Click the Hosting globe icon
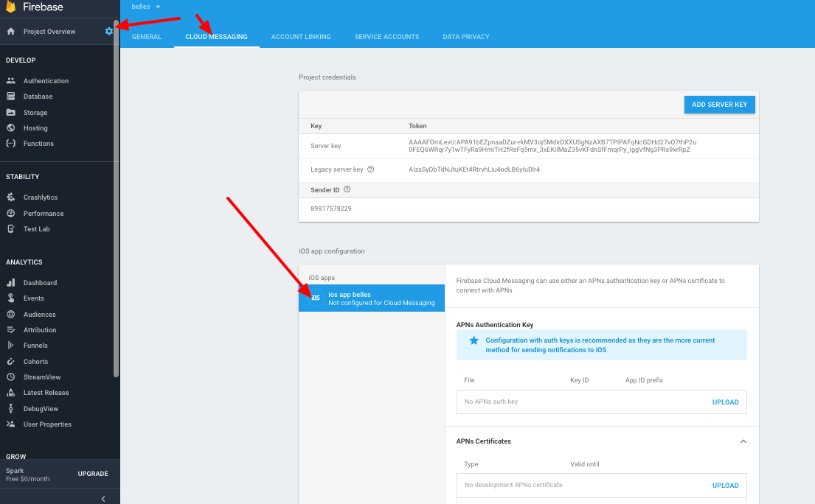This screenshot has width=815, height=504. pos(10,127)
